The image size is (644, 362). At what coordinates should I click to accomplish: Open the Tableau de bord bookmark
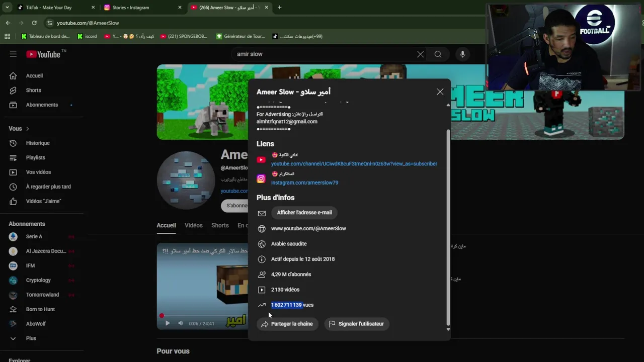[45, 36]
